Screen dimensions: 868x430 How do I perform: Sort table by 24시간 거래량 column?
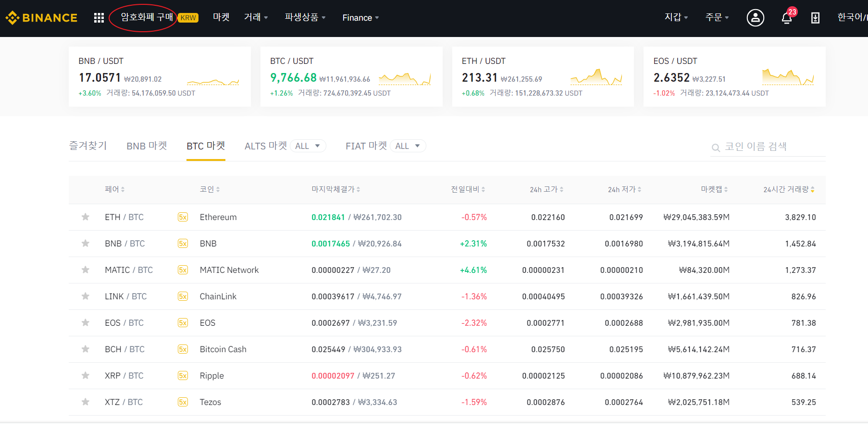pos(789,189)
